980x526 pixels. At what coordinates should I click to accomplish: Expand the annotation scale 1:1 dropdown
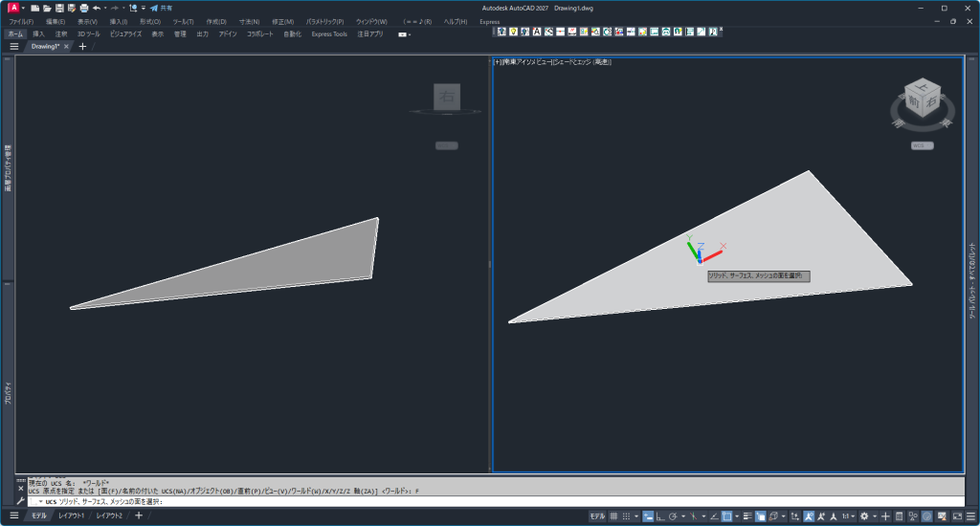849,516
